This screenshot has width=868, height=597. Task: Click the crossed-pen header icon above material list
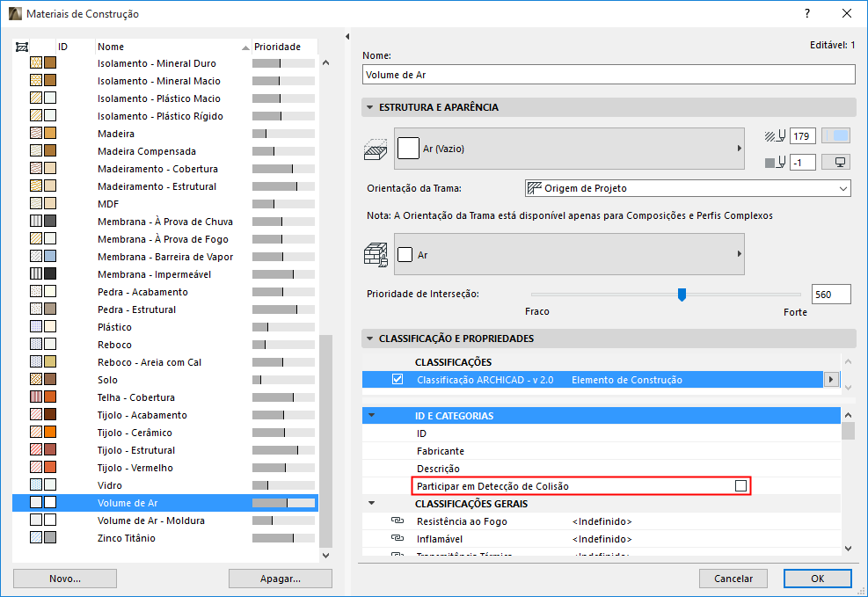point(21,46)
